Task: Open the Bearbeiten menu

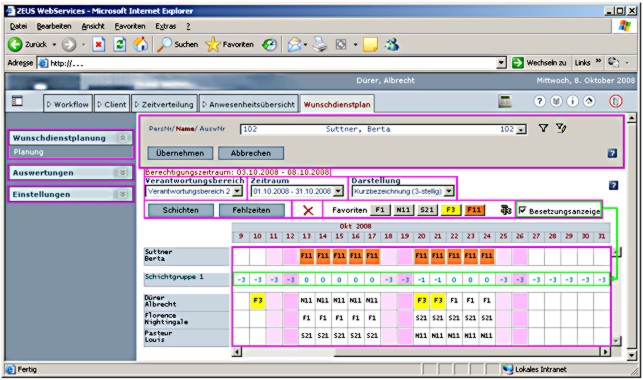Action: pos(54,26)
